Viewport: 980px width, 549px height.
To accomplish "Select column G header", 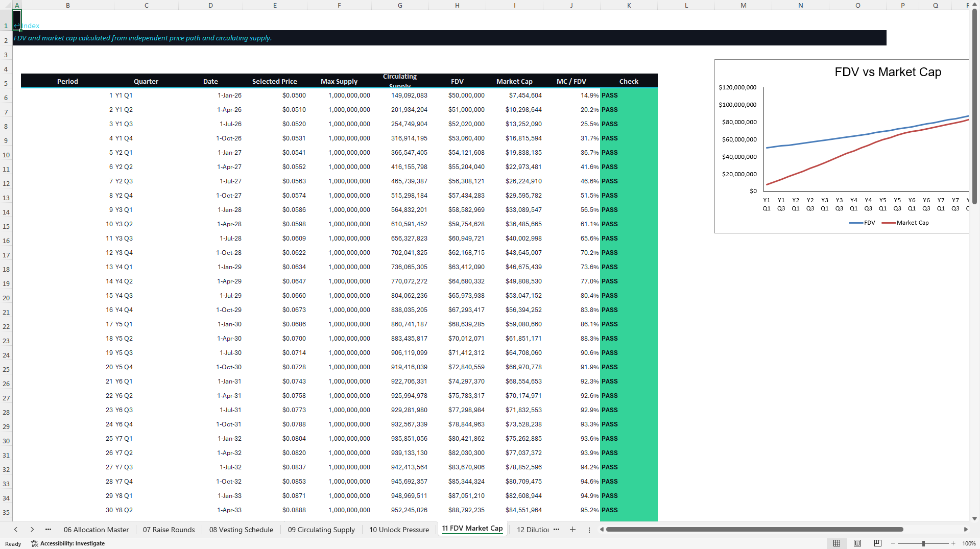I will pyautogui.click(x=400, y=5).
